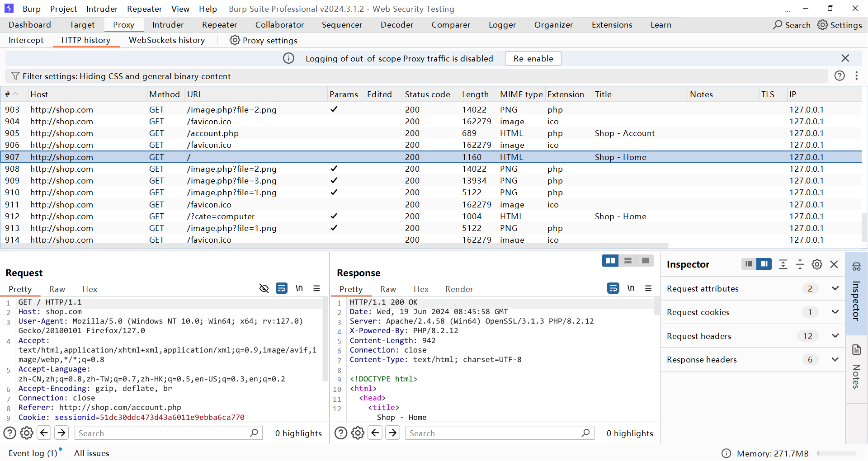Expand Response headers section

pos(835,359)
